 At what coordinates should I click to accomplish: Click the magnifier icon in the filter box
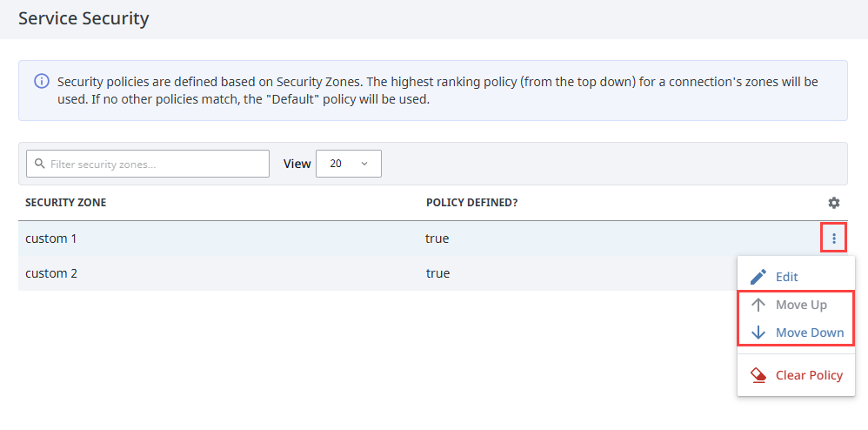(38, 164)
